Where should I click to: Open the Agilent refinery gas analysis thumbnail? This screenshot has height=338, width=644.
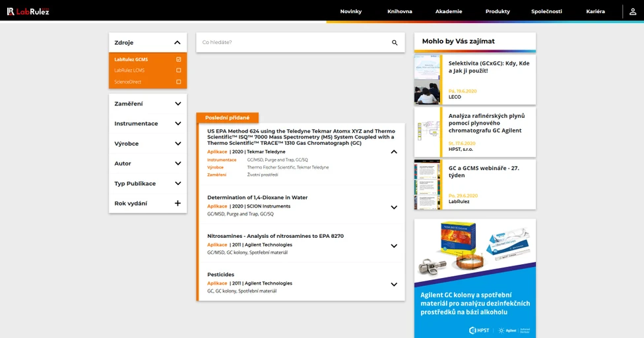coord(427,132)
